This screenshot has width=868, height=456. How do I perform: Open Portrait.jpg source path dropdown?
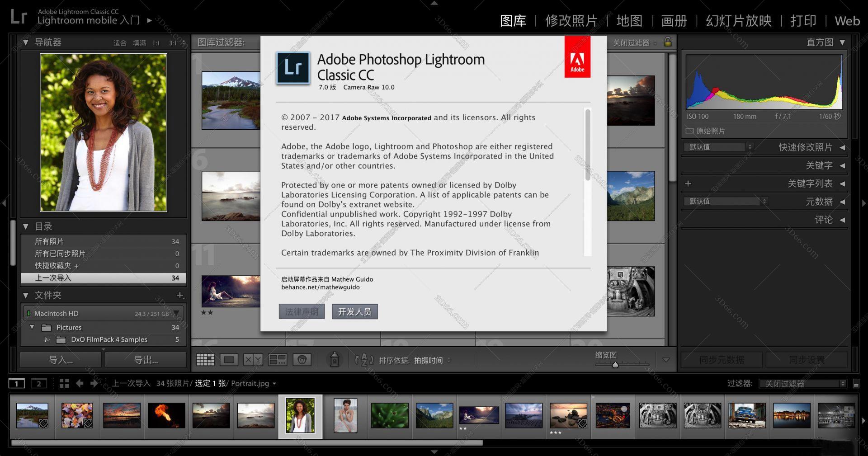(274, 384)
